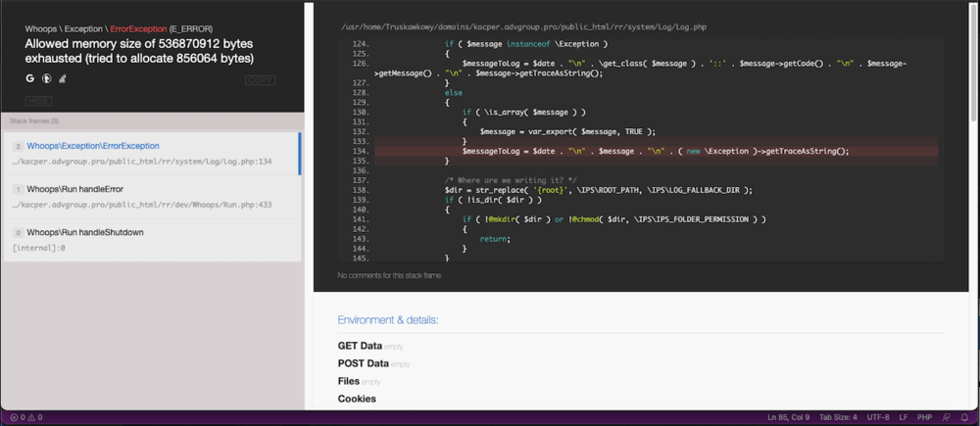Click the feedback icon in status bar
This screenshot has height=426, width=980.
946,417
